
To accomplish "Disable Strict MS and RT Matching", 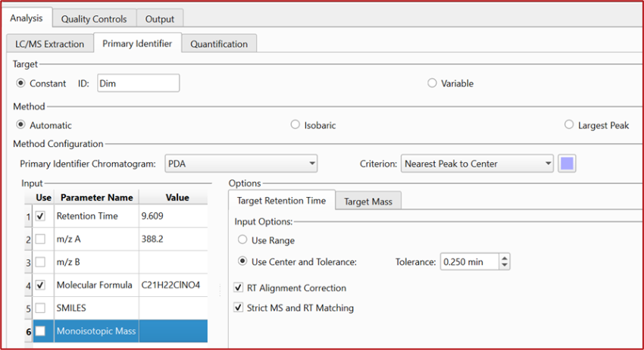I will pyautogui.click(x=240, y=308).
